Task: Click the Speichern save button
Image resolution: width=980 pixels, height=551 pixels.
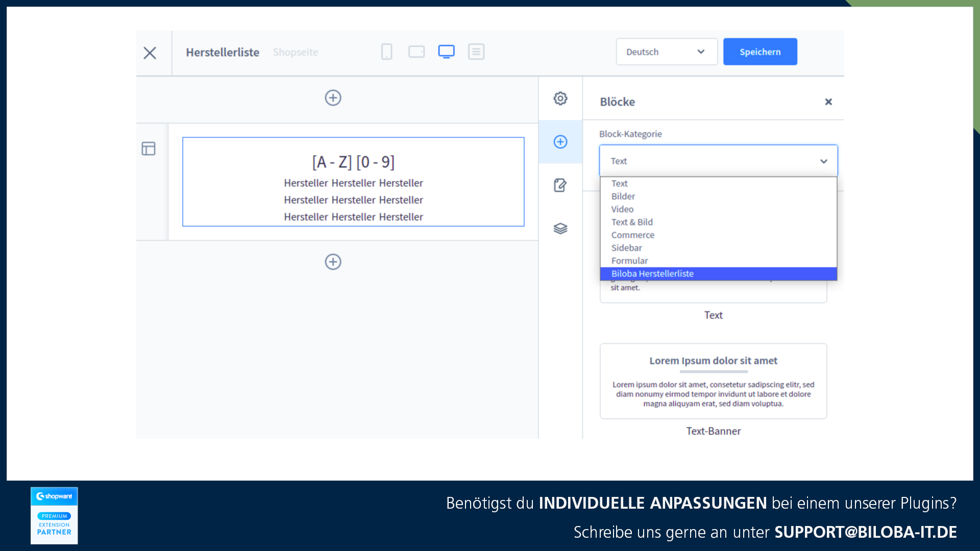Action: (760, 52)
